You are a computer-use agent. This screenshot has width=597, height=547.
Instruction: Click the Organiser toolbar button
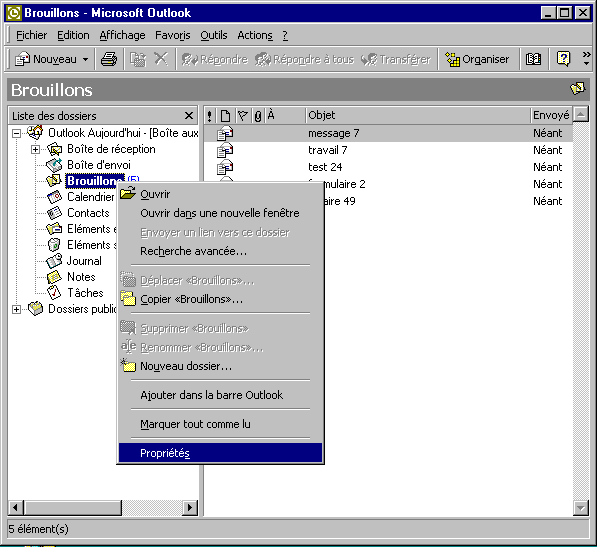pyautogui.click(x=477, y=59)
